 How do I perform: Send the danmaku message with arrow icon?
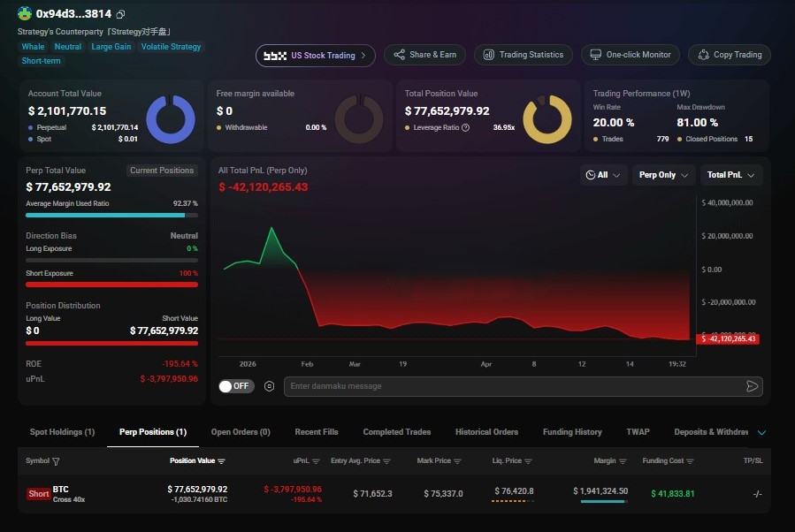[753, 386]
